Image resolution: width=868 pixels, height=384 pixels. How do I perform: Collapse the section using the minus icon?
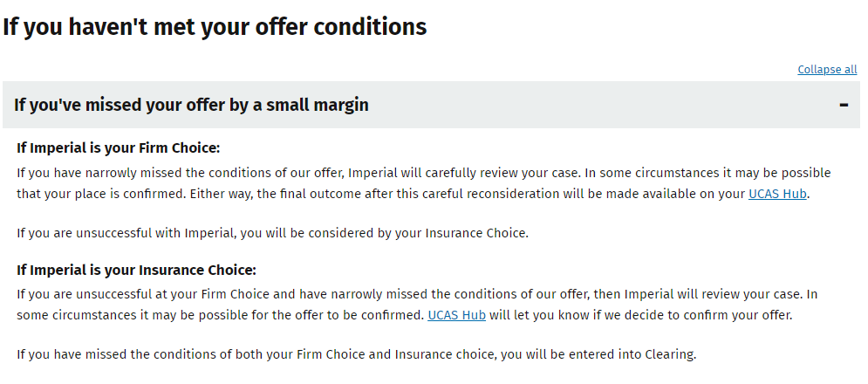point(844,105)
